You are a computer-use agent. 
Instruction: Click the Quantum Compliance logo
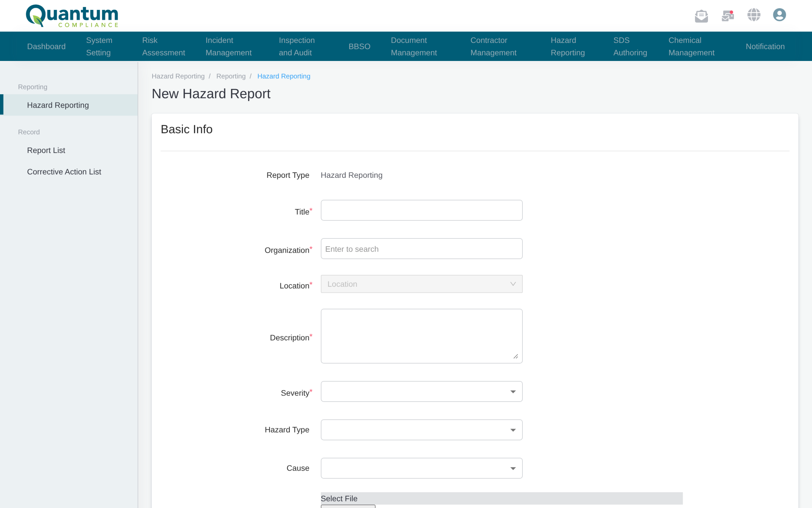pos(72,16)
